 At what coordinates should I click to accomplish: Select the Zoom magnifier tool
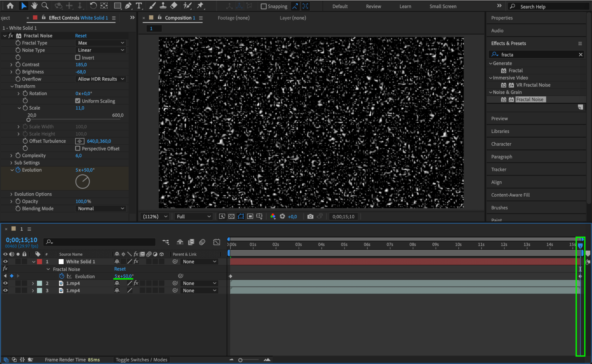click(45, 6)
